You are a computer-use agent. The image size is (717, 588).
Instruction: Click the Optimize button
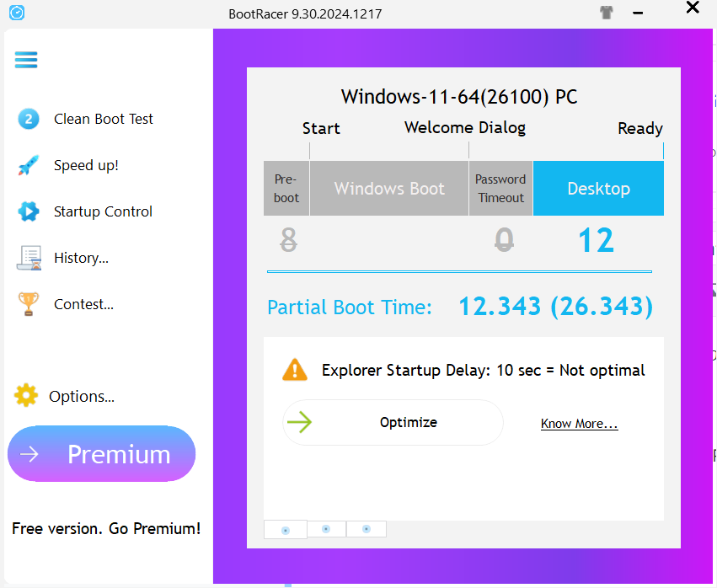point(393,422)
